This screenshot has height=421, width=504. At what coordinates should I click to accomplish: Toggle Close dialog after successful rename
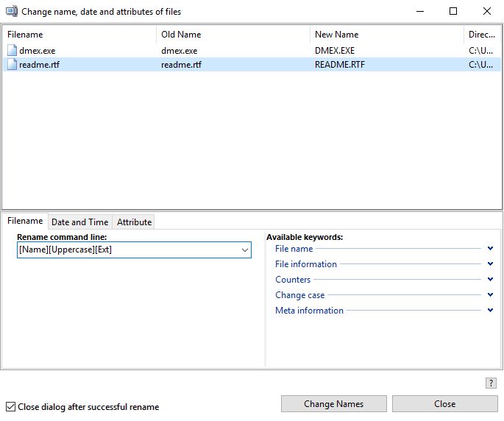[x=10, y=406]
